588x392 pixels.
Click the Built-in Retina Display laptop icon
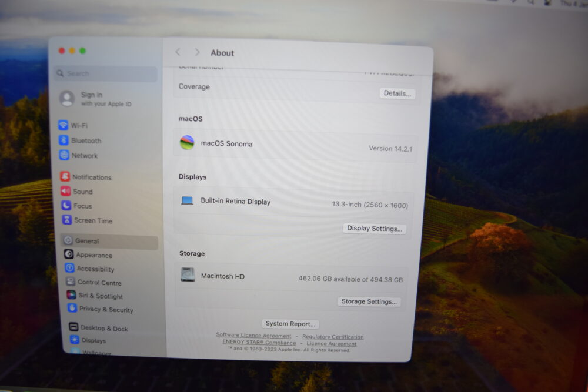[187, 200]
